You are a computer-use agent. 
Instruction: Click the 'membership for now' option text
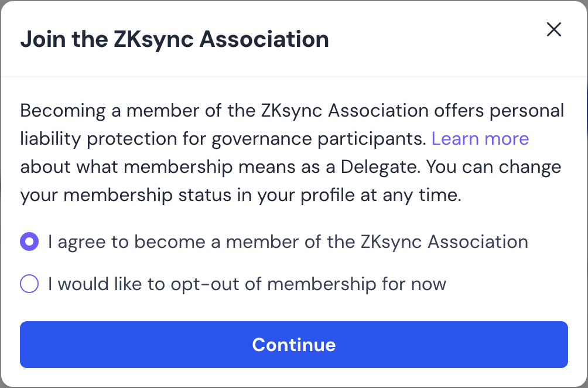coord(357,284)
